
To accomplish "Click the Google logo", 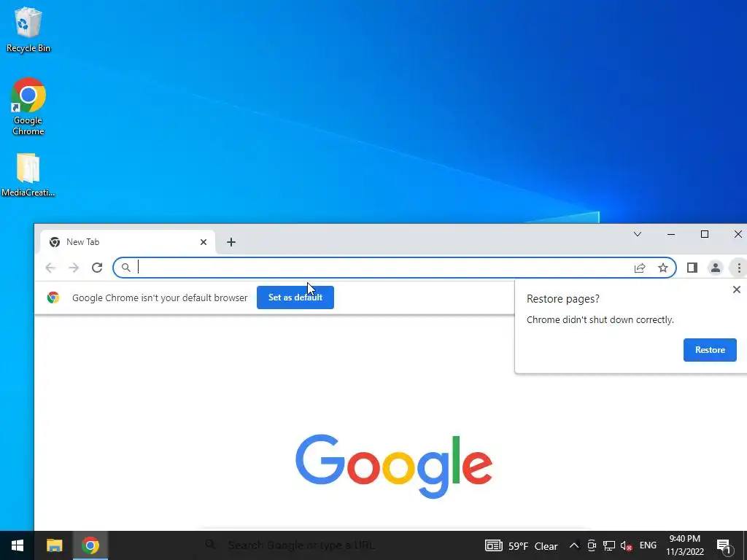I will 394,466.
